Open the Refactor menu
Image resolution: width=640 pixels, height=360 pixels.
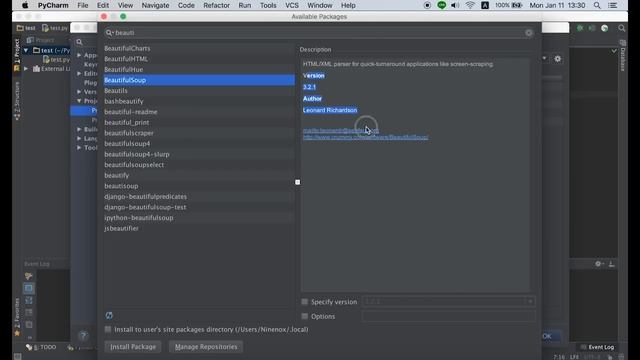tap(216, 5)
